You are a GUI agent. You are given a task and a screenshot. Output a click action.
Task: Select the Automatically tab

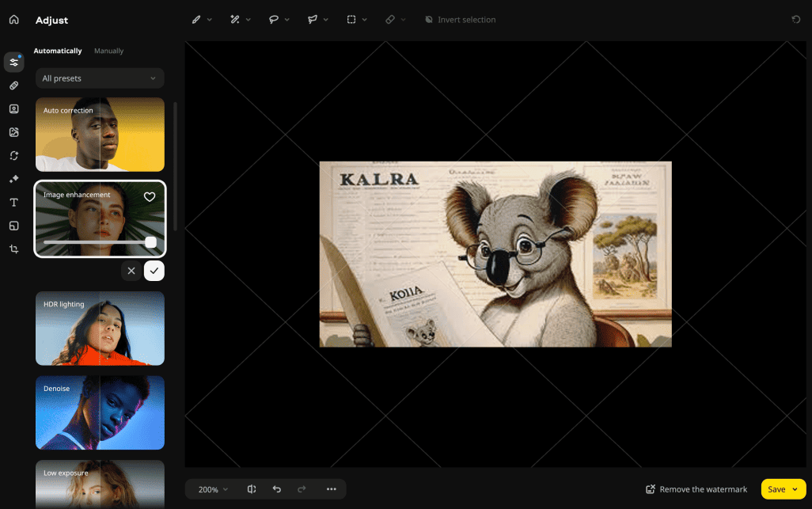coord(58,51)
